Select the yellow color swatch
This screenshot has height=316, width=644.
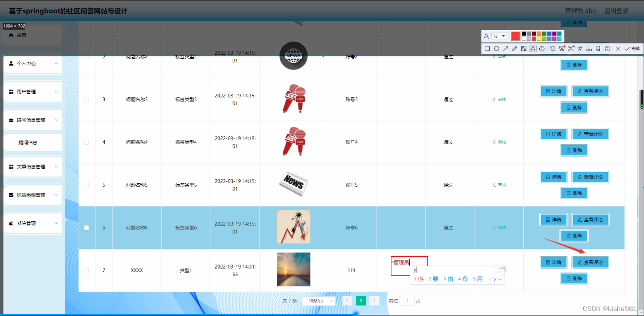[539, 39]
